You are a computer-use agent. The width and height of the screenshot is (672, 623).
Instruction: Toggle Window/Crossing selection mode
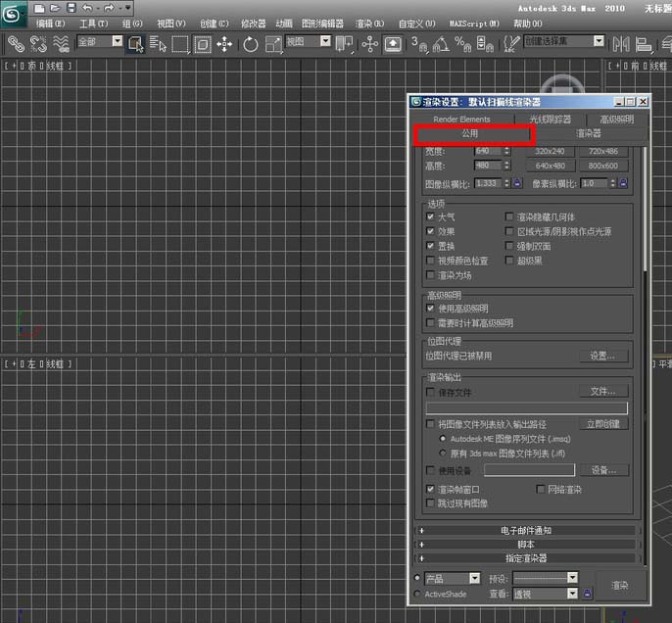point(202,44)
